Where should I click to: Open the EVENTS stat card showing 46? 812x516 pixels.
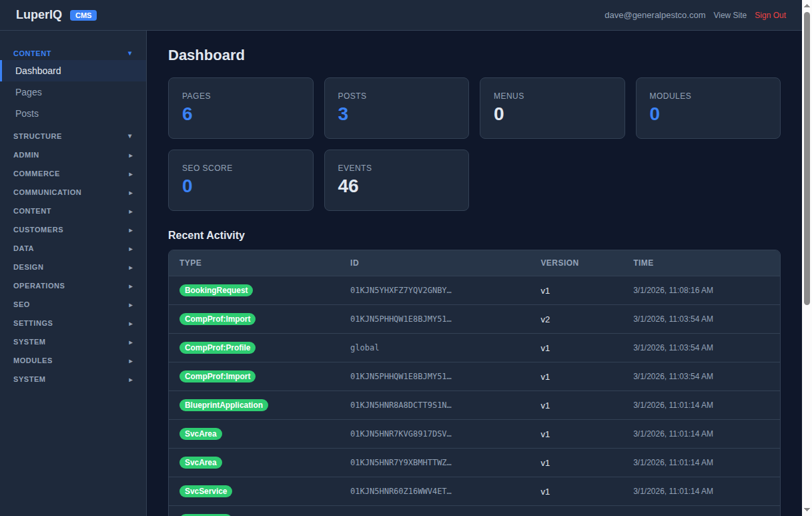(x=396, y=180)
